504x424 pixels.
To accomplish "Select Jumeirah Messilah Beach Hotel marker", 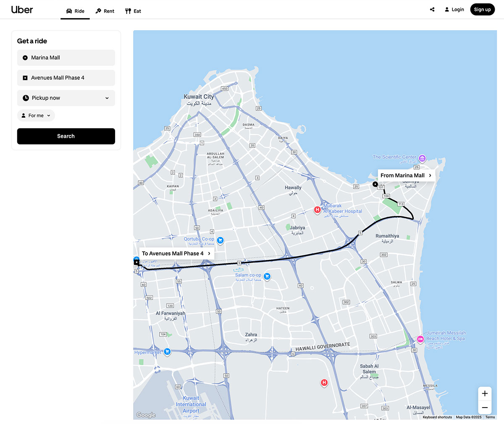I will tap(420, 339).
